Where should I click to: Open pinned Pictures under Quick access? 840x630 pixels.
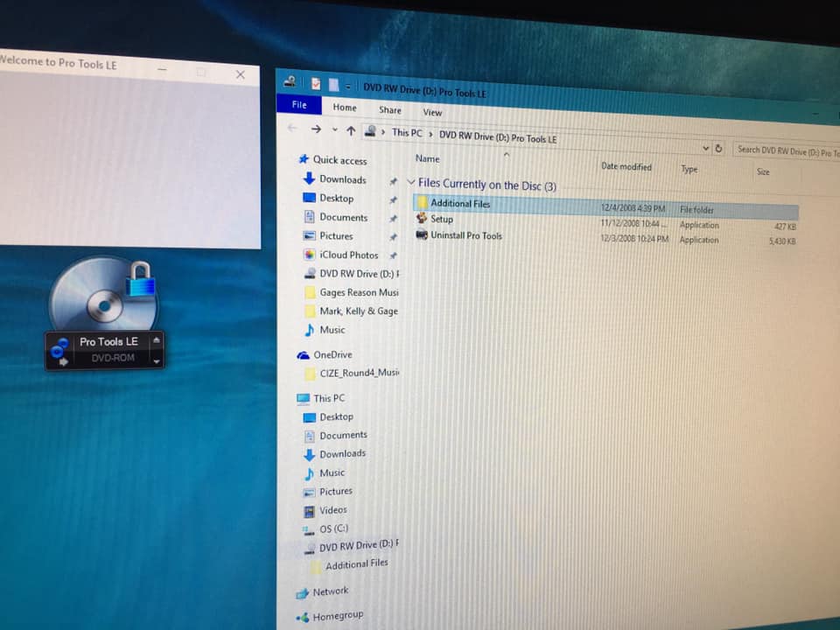[x=336, y=235]
